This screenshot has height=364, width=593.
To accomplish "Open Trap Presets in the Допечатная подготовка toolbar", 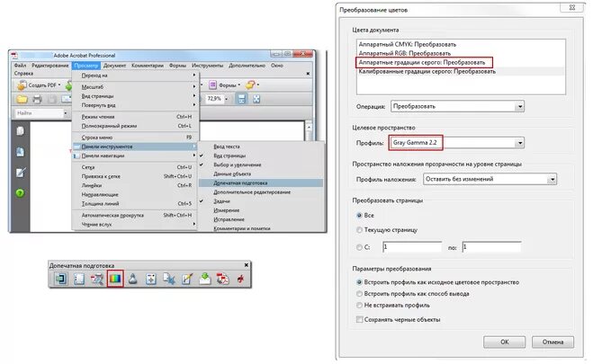I will (x=60, y=279).
